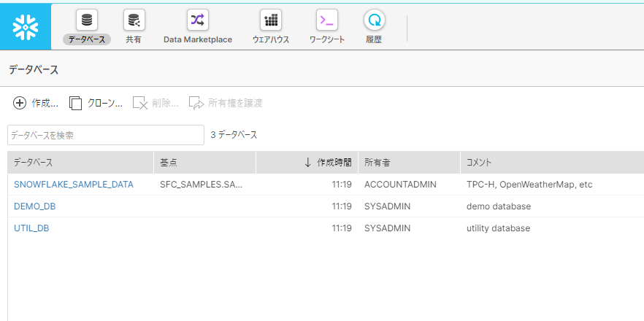This screenshot has height=321, width=644.
Task: Click the ACCOUNTADMIN owner cell
Action: click(400, 185)
